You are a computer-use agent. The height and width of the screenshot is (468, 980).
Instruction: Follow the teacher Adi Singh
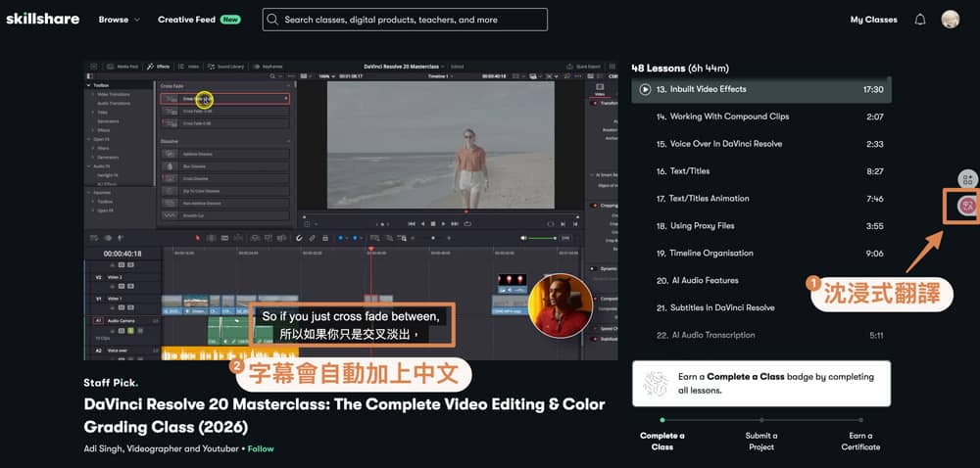click(261, 448)
